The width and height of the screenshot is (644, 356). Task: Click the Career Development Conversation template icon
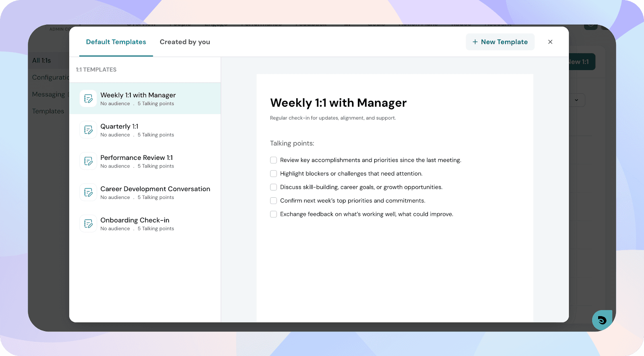(x=88, y=192)
